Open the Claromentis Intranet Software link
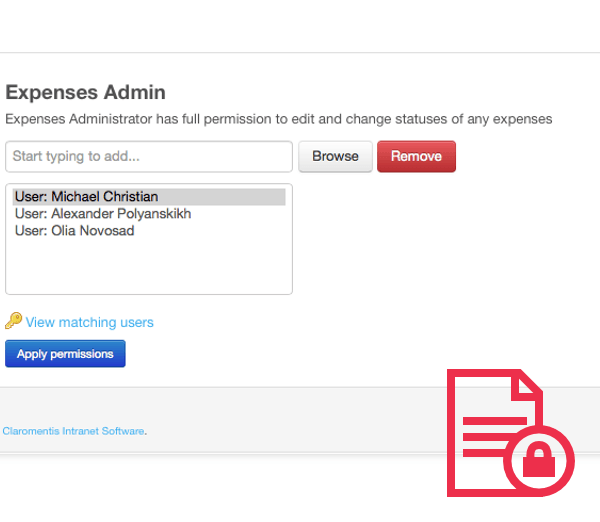This screenshot has height=522, width=600. tap(73, 431)
